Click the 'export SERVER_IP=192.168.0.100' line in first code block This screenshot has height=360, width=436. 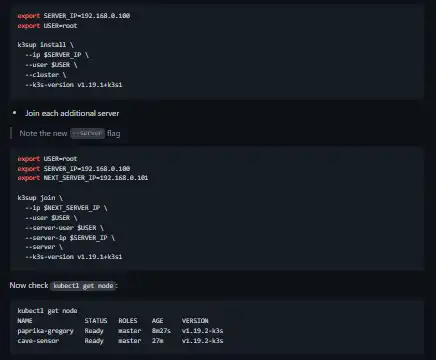coord(74,16)
